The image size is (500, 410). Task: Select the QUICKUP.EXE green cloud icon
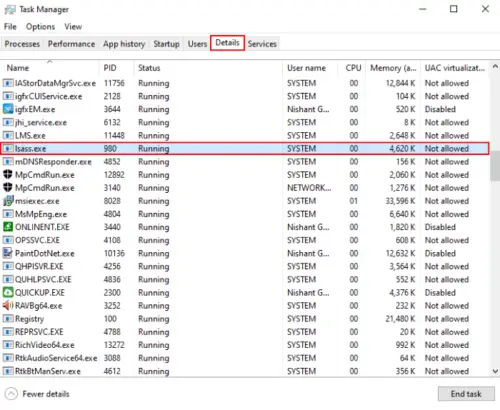coord(8,292)
